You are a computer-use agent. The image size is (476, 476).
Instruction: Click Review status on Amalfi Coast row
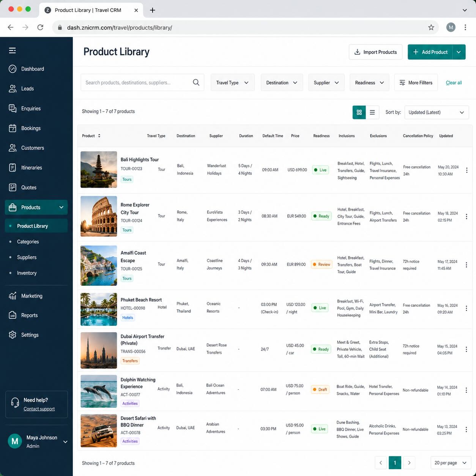[322, 264]
